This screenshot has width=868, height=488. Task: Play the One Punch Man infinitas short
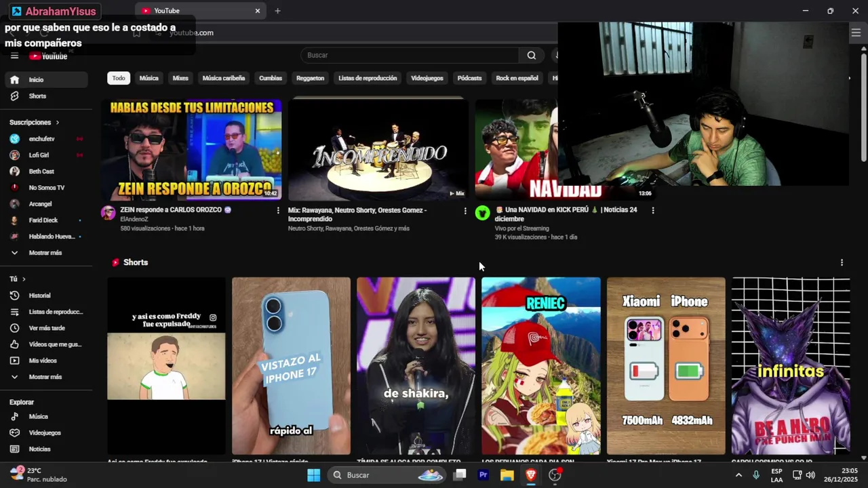coord(791,366)
